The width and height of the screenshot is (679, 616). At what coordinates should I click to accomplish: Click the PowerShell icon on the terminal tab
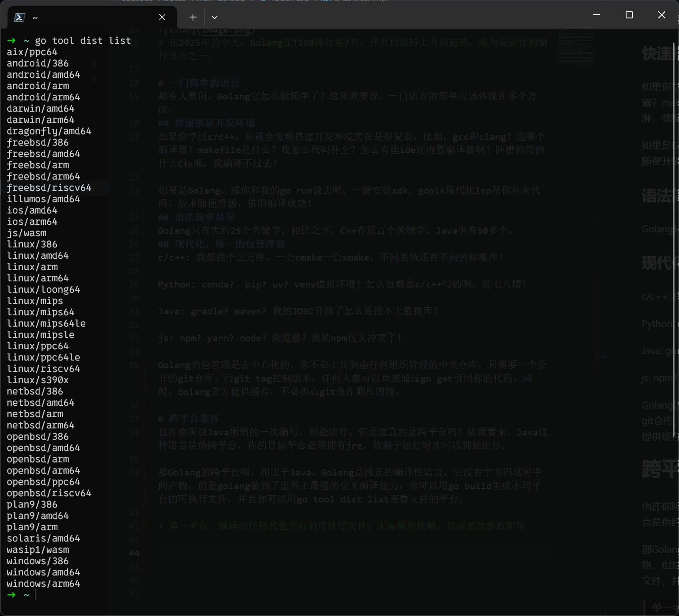(19, 17)
